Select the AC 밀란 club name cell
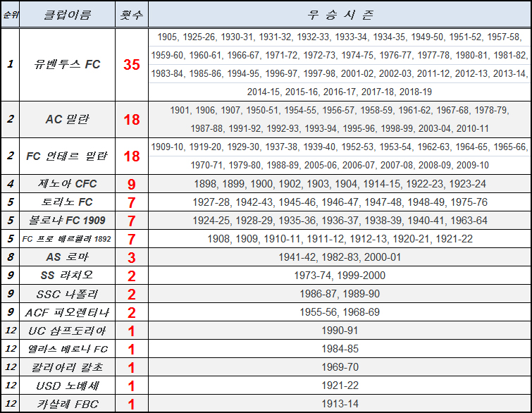 tap(67, 119)
